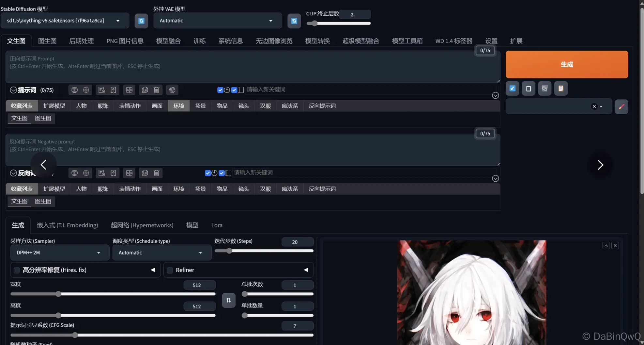Click translate icon in negative prompt toolbar
644x345 pixels.
coord(129,173)
